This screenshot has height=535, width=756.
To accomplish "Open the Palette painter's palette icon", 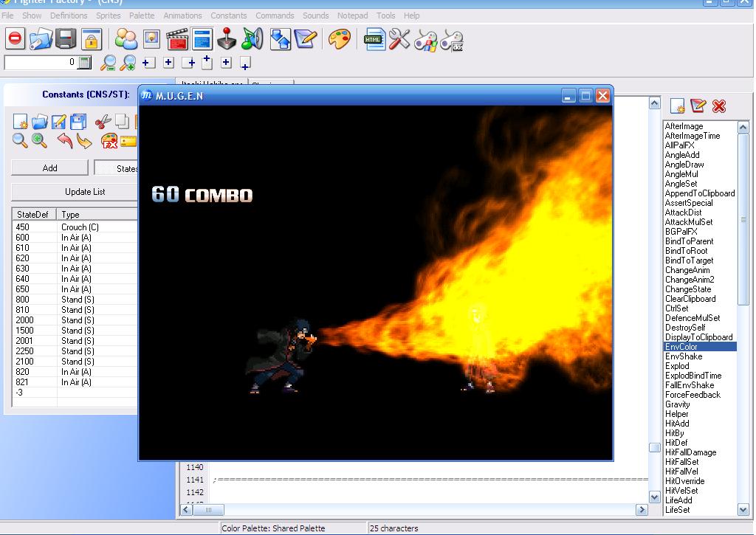I will coord(340,39).
